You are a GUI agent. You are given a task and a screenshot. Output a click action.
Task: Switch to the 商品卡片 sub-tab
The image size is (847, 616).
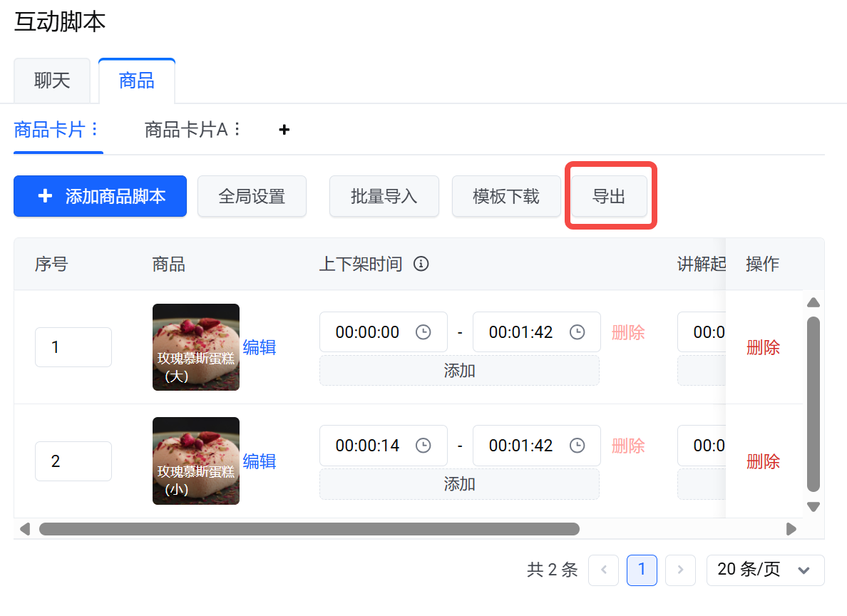pos(49,130)
